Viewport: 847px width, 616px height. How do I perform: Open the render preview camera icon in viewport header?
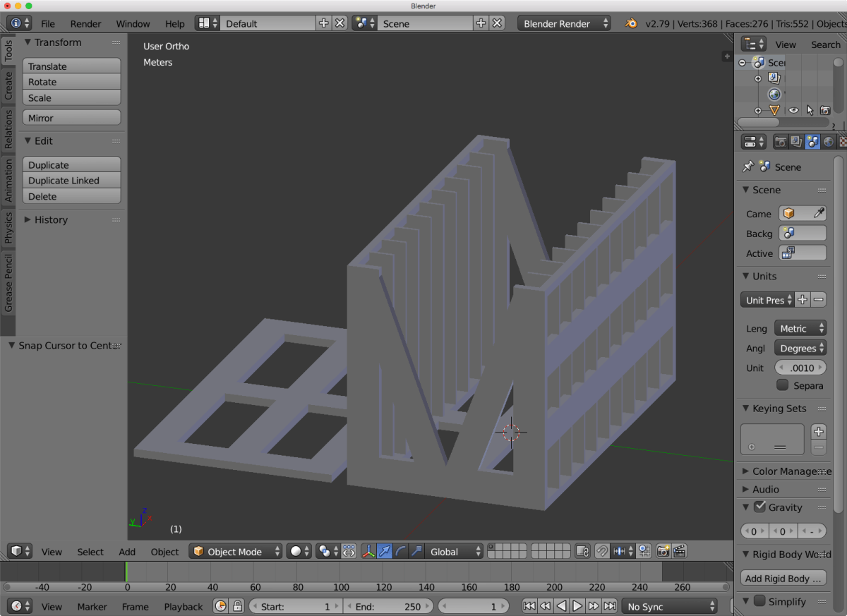click(662, 551)
